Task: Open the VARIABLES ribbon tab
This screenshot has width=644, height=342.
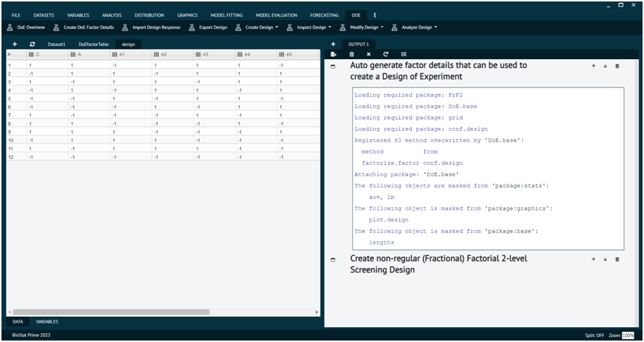Action: point(78,16)
